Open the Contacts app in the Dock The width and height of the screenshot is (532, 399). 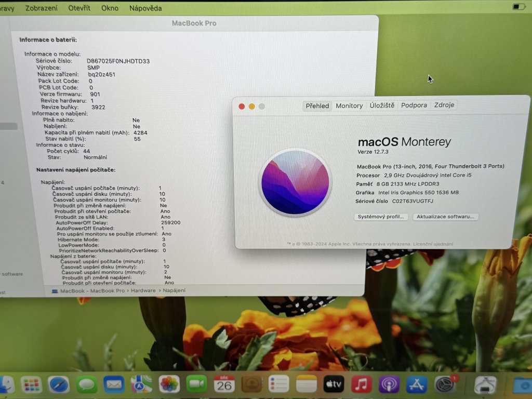[251, 384]
